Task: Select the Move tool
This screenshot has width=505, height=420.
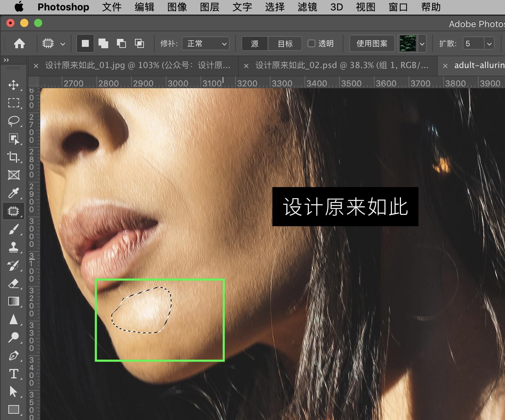Action: point(14,85)
